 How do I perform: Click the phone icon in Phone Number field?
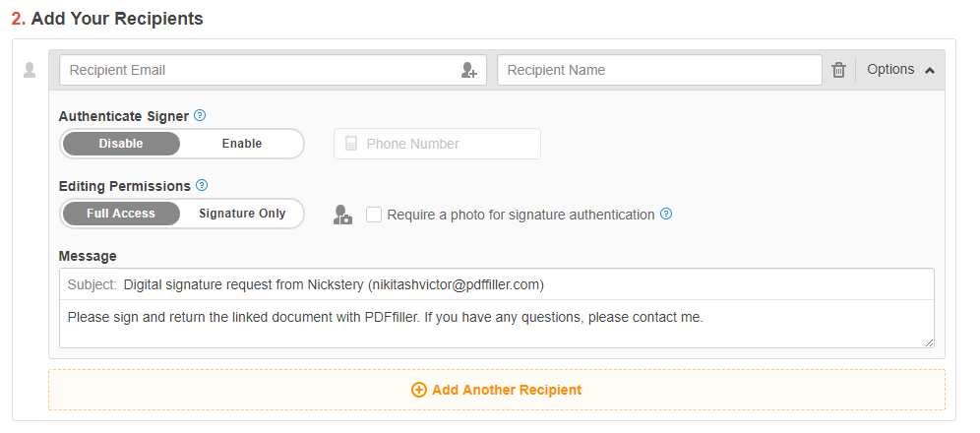(351, 144)
